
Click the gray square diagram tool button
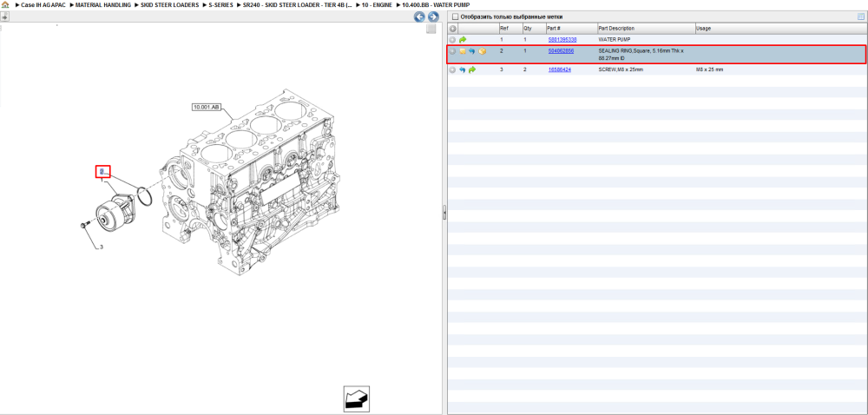tap(431, 30)
